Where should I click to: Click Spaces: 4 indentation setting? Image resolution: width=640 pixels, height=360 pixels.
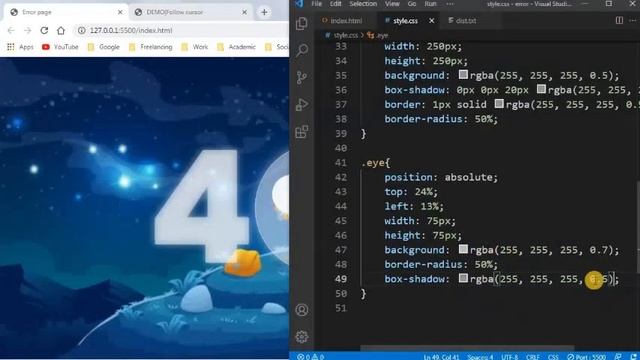click(480, 357)
